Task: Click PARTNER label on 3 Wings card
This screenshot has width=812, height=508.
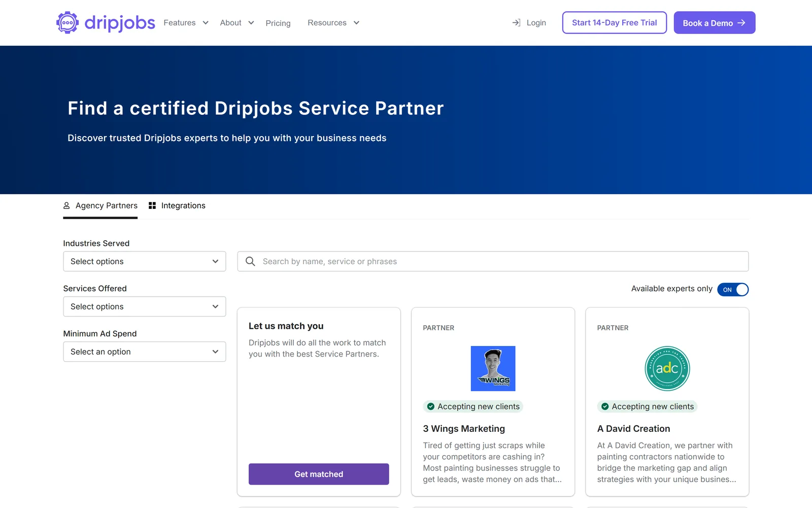Action: point(438,328)
